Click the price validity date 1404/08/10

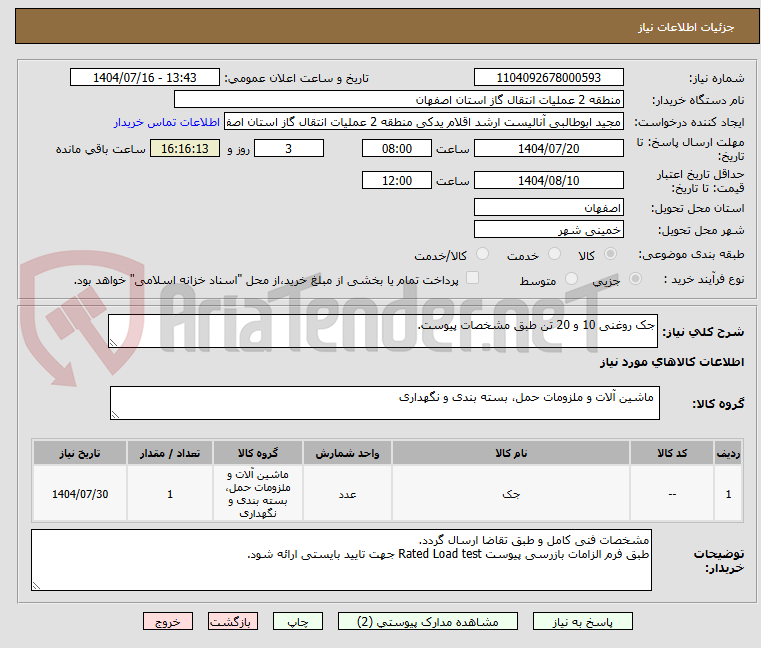coord(548,181)
